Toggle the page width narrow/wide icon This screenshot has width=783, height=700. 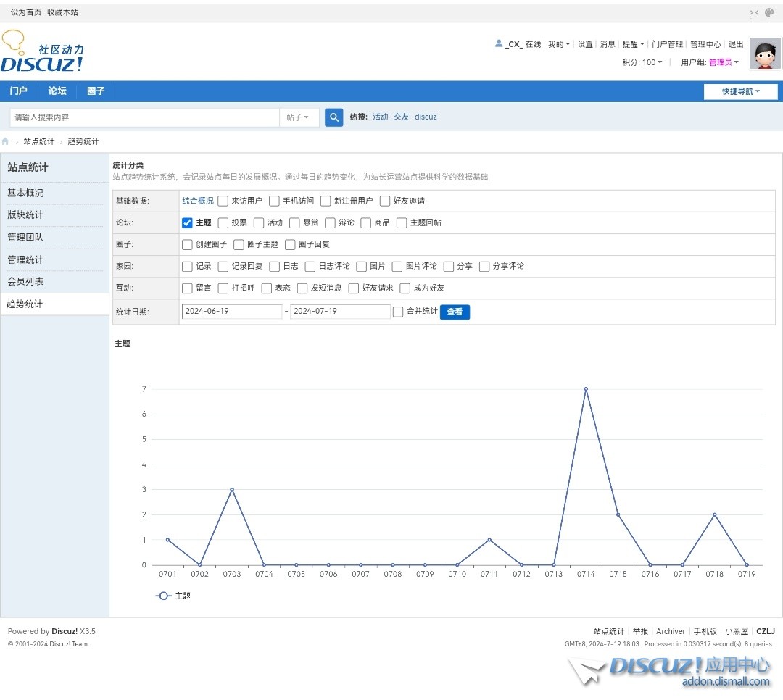[754, 12]
